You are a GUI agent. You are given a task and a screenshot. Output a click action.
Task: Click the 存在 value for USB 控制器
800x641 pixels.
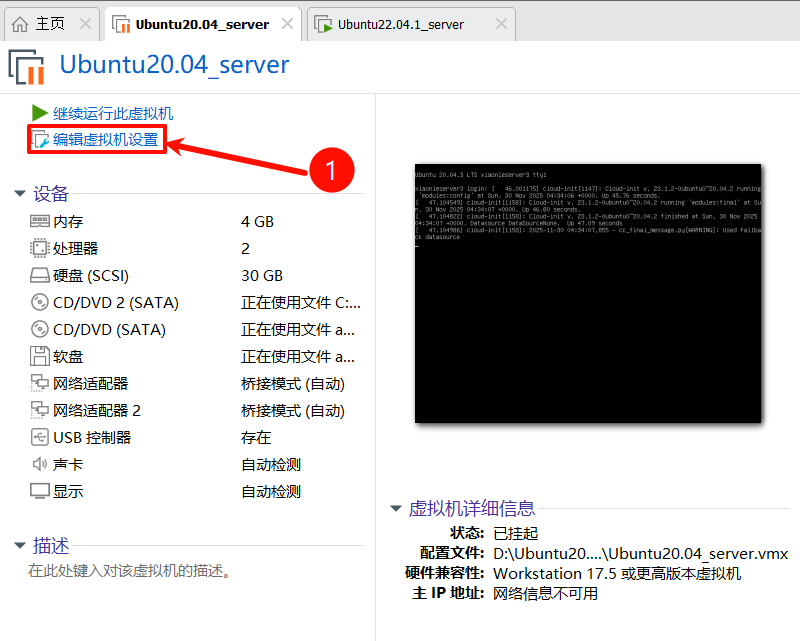256,438
